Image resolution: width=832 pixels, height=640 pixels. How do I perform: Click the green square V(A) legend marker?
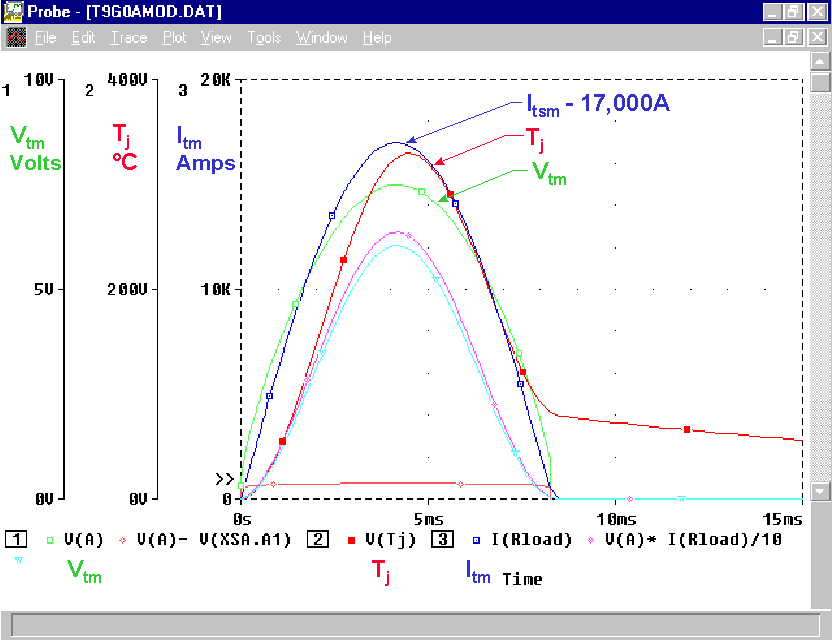(50, 540)
